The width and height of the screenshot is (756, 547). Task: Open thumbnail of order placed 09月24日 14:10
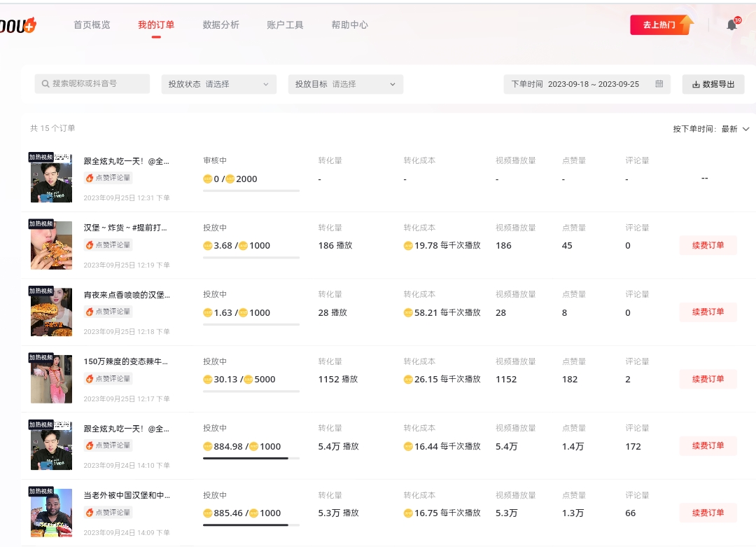(51, 445)
